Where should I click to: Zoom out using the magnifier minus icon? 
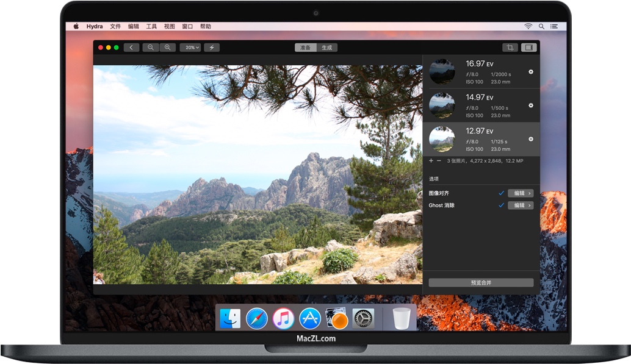[x=151, y=47]
